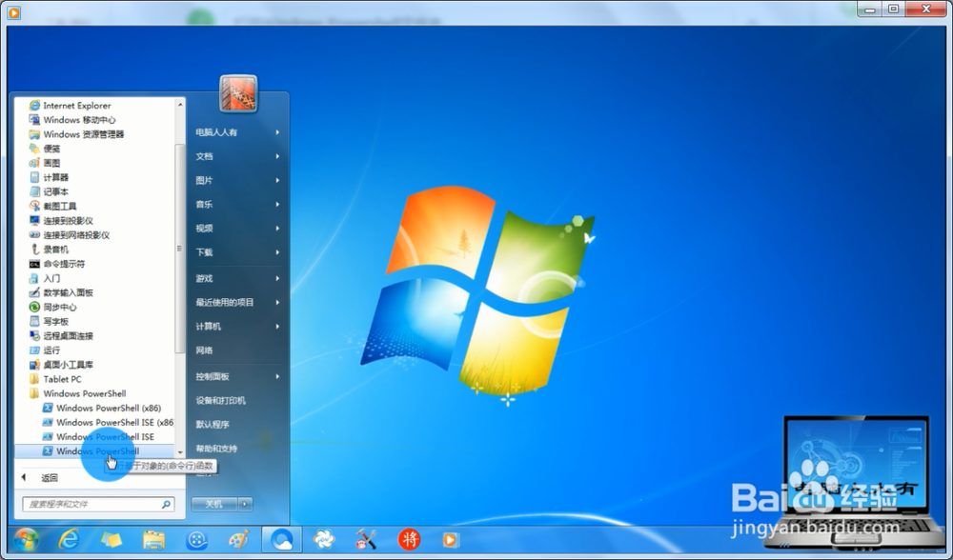Open the taskbar folder explorer icon
The image size is (953, 560).
(153, 539)
